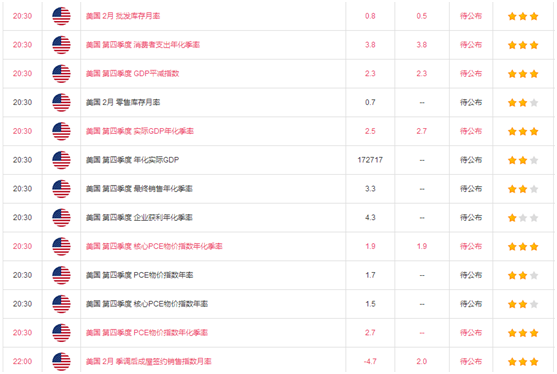Click the star rating for 成屋签约销售指数月率
The width and height of the screenshot is (557, 374).
523,362
